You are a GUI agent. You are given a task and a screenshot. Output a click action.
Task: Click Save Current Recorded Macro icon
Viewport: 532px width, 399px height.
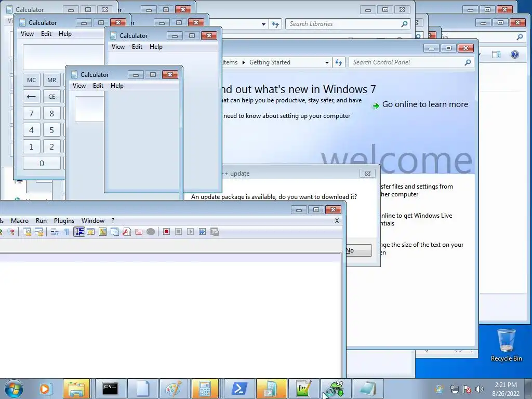[215, 232]
